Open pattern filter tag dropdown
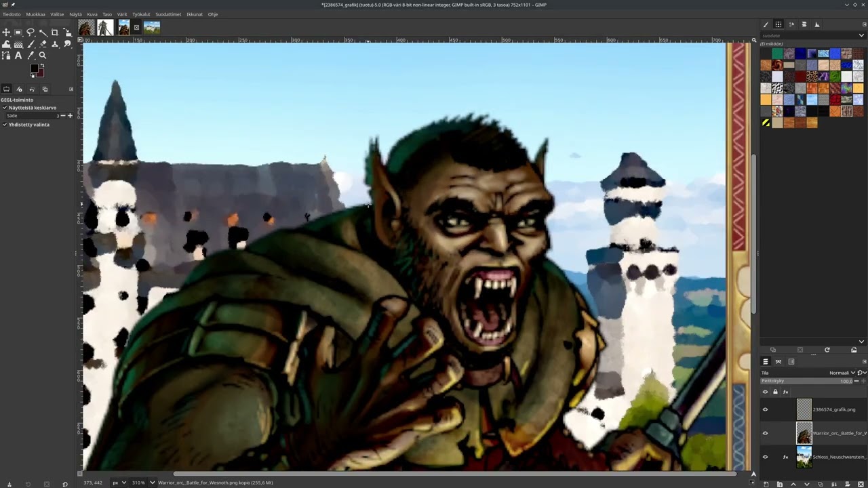Screen dimensions: 868x488 (861, 35)
